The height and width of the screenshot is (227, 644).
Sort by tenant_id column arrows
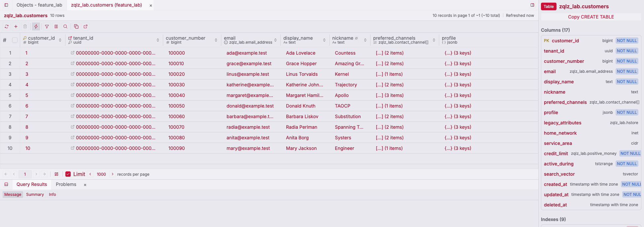[158, 40]
